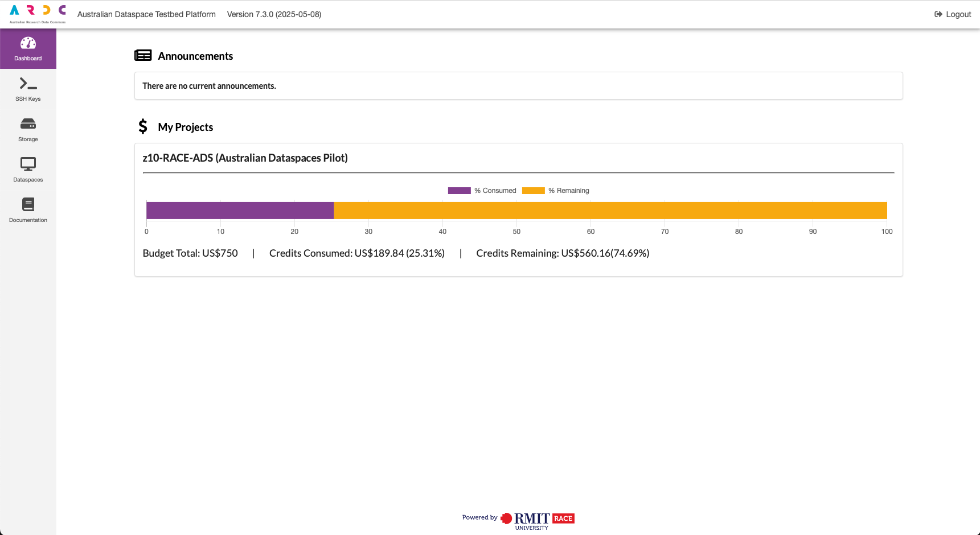Open the Storage drive icon
This screenshot has height=535, width=980.
tap(28, 124)
